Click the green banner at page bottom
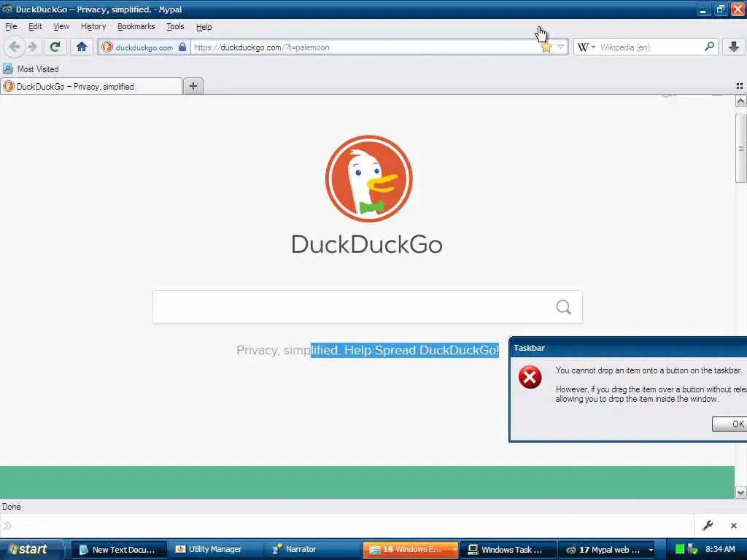Image resolution: width=747 pixels, height=560 pixels. coord(367,482)
